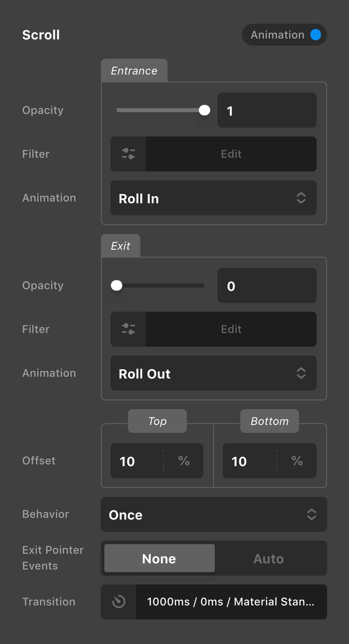Click the Behavior chevron arrows icon
Image resolution: width=349 pixels, height=644 pixels.
pos(311,514)
